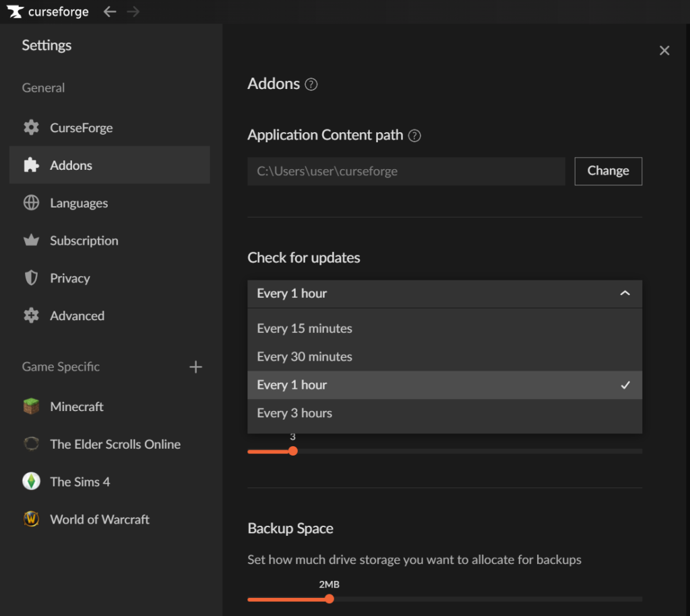
Task: Click the Application Content path field
Action: click(x=406, y=171)
